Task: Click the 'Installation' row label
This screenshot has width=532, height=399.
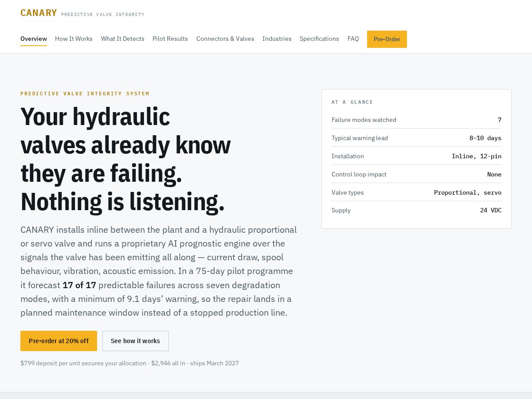Action: click(x=348, y=156)
